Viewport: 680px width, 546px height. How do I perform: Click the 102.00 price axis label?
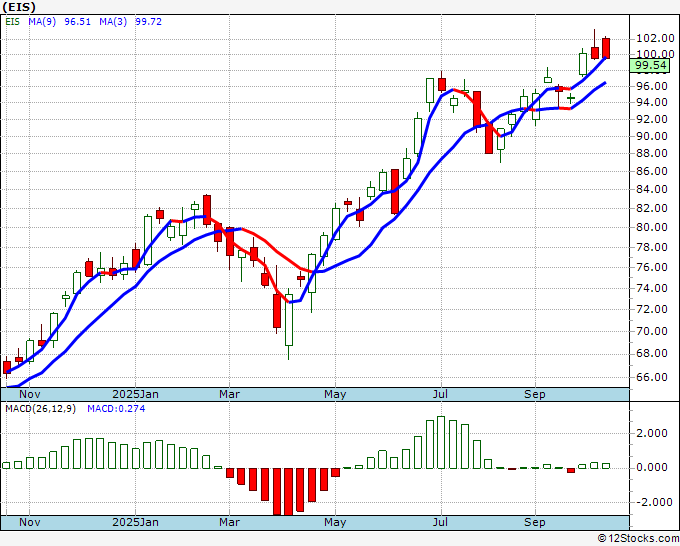[x=655, y=39]
